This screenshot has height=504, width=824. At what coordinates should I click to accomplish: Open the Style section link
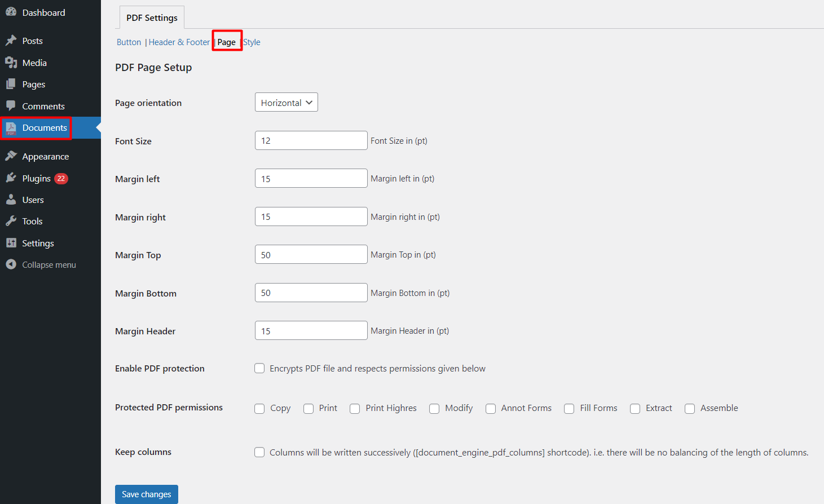pyautogui.click(x=252, y=42)
